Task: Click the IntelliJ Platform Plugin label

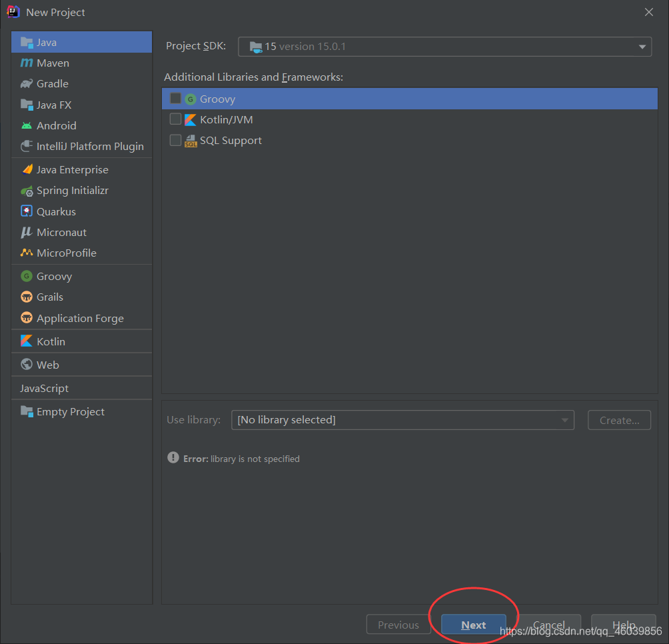Action: coord(90,147)
